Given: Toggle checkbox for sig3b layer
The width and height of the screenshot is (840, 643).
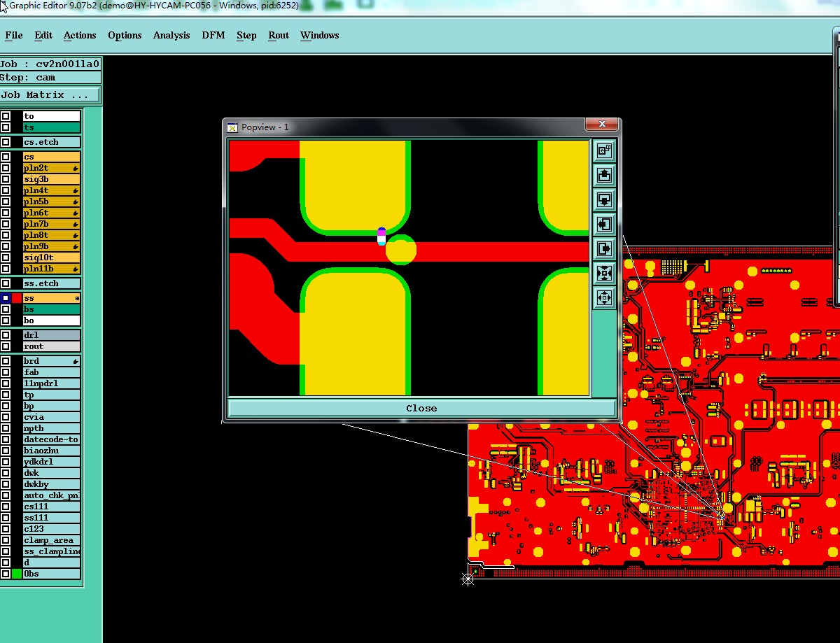Looking at the screenshot, I should tap(6, 179).
